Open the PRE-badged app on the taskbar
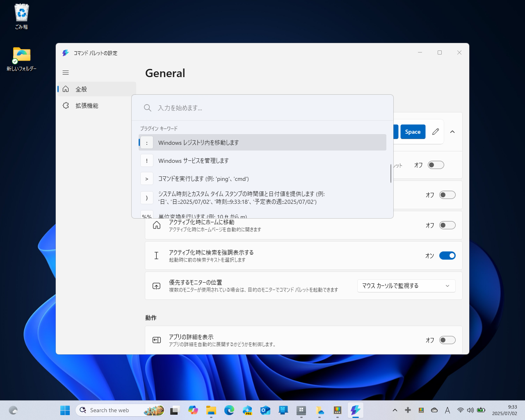 [x=247, y=410]
